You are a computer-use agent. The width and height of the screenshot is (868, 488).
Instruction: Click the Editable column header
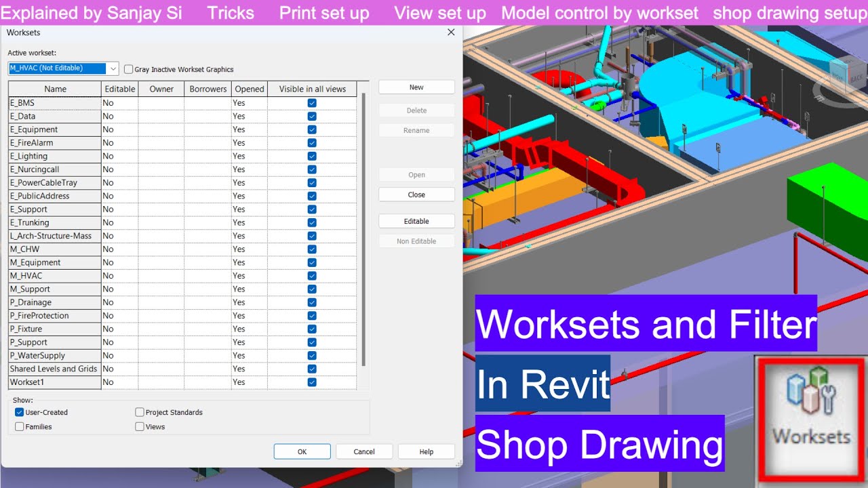[120, 89]
